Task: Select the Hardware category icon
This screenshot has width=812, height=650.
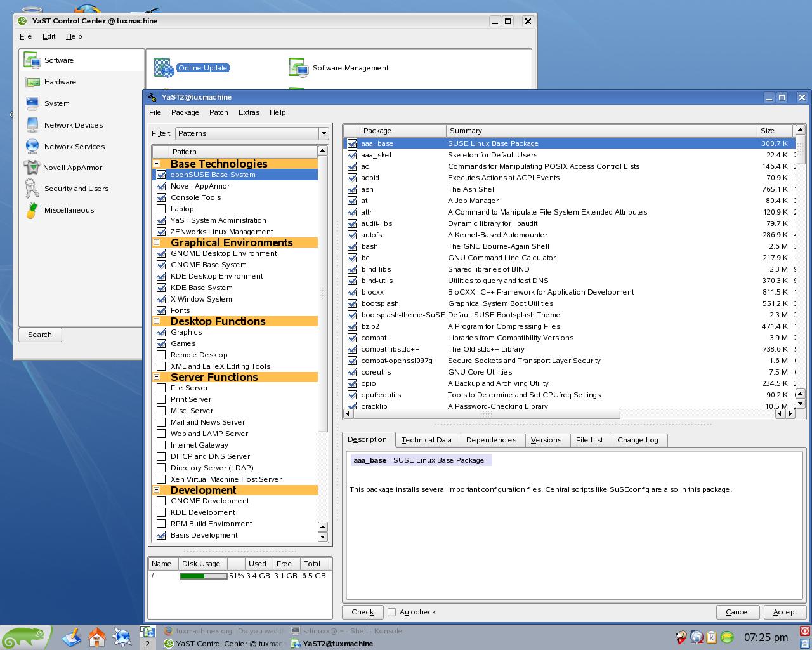Action: pos(32,82)
